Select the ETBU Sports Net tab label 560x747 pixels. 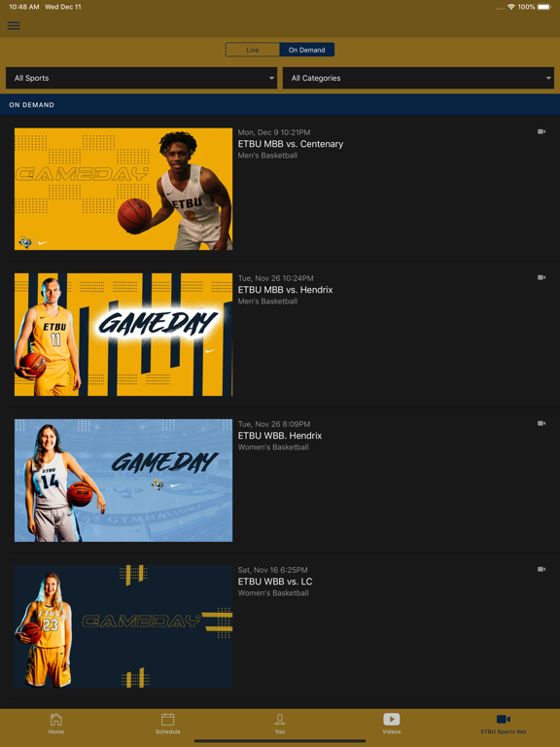tap(504, 731)
